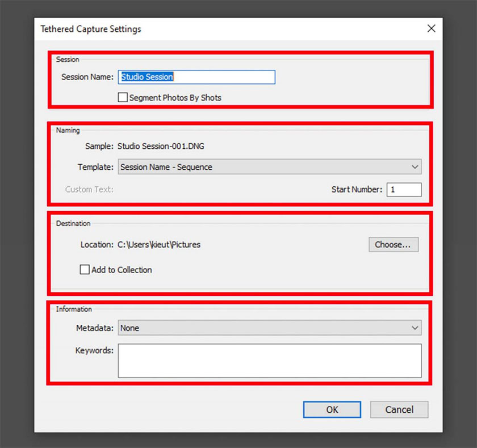Click the Start Number: label
Screen dimensions: 477x448
357,190
